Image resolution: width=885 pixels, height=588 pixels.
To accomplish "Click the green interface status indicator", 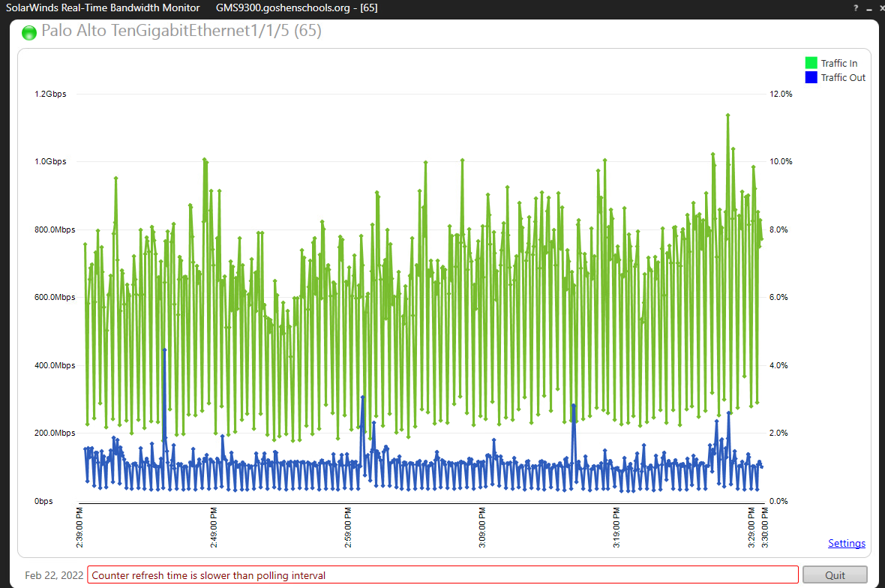I will (28, 33).
